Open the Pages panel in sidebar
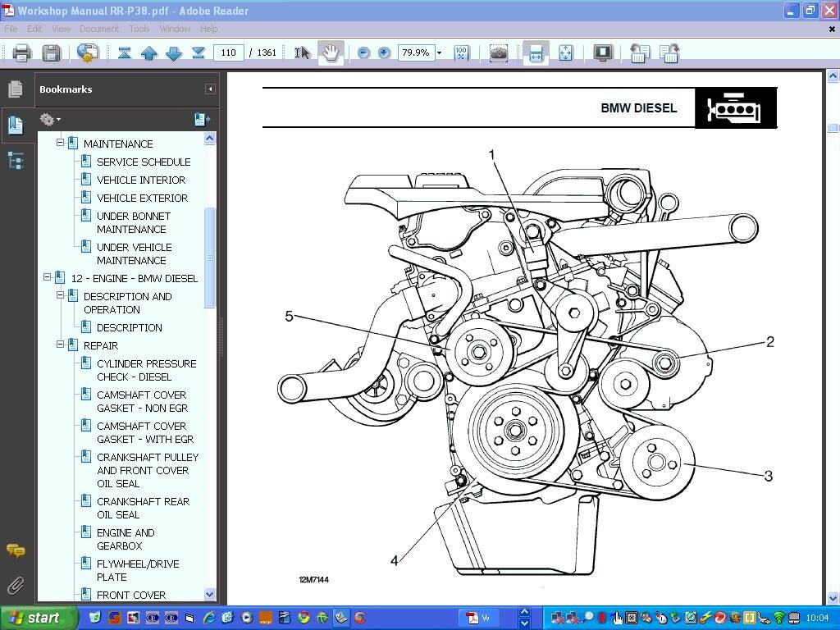 (16, 89)
